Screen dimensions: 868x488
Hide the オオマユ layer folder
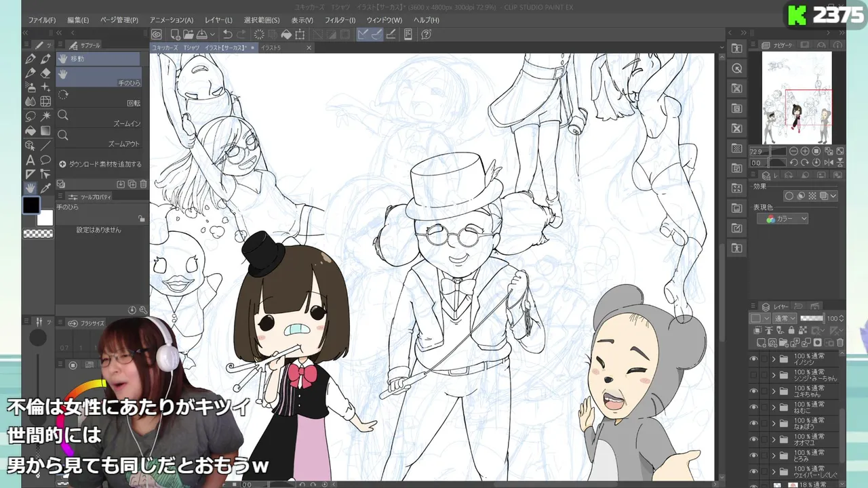coord(754,440)
